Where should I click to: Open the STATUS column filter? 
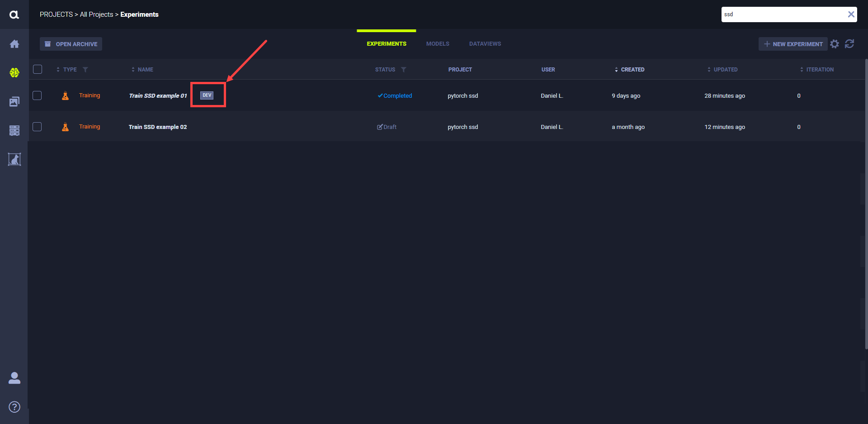coord(404,70)
